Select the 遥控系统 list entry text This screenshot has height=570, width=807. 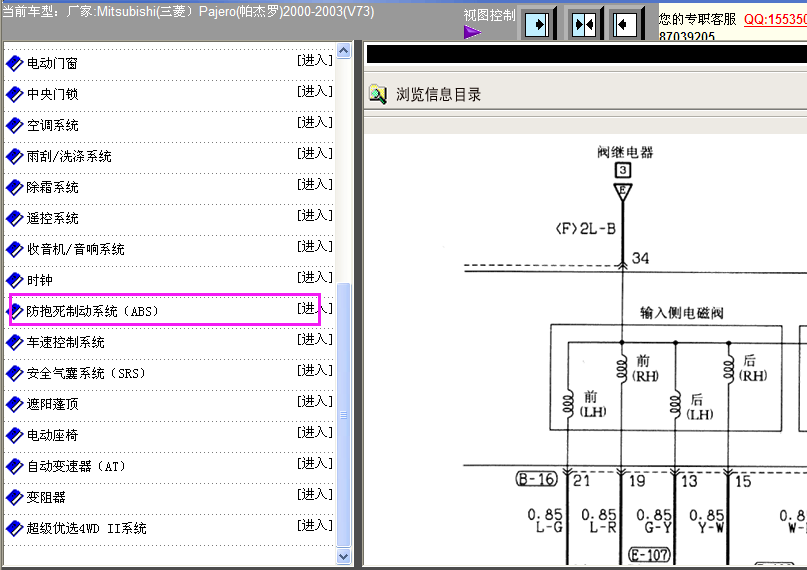[52, 218]
